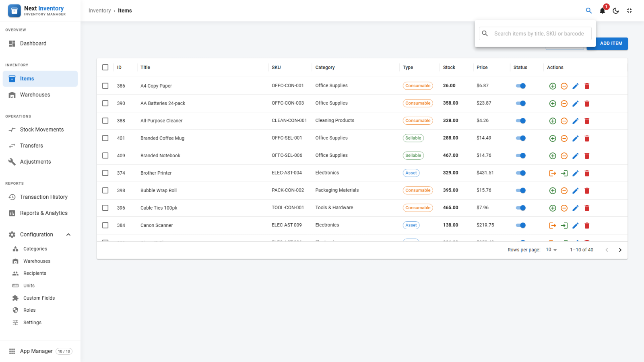
Task: Click Next Inventory logo icon
Action: tap(14, 11)
